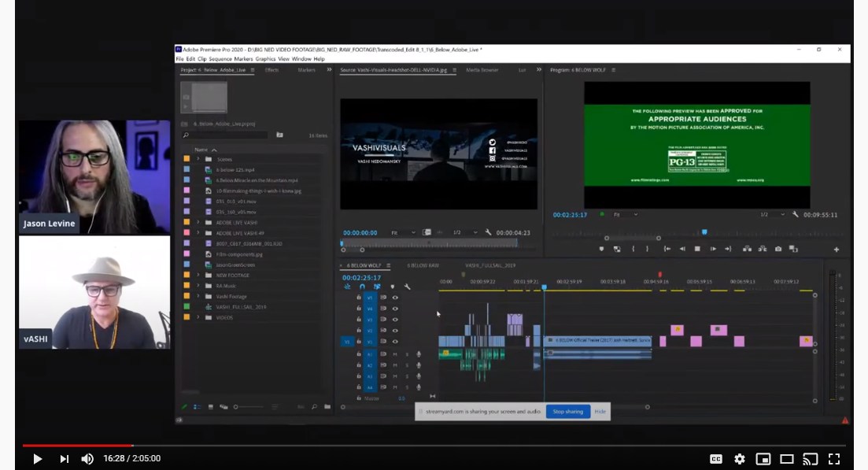Viewport: 868px width, 470px height.
Task: Open the Window menu in Premiere
Action: 301,59
